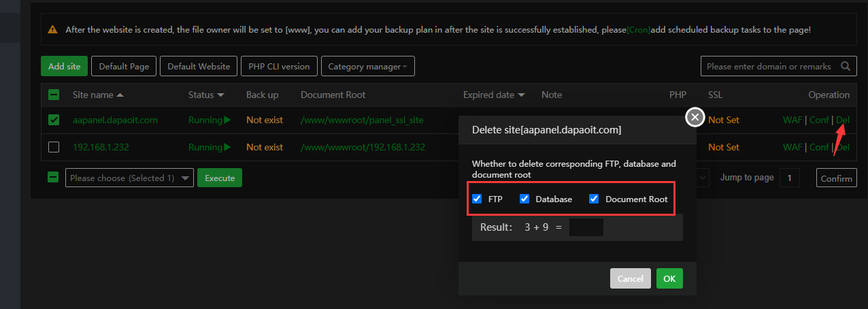
Task: Sort by Site name arrow icon
Action: pyautogui.click(x=120, y=95)
